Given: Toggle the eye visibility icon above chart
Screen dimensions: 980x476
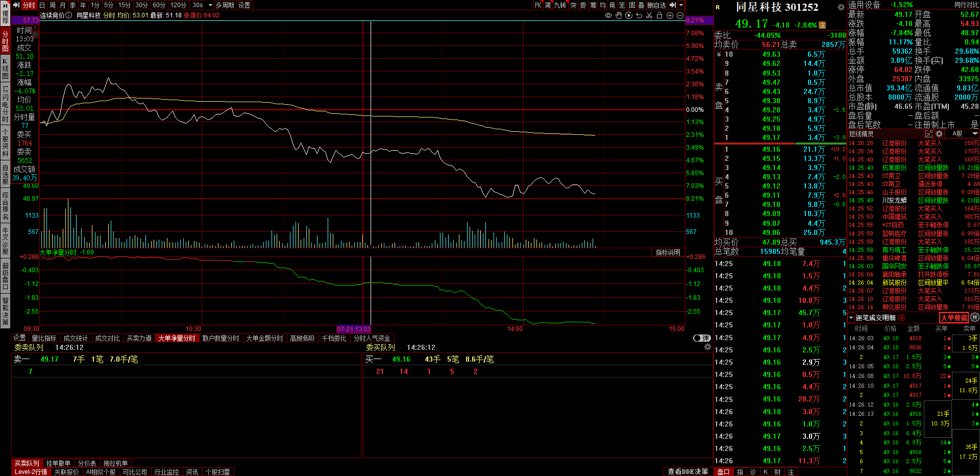Looking at the screenshot, I should [x=608, y=15].
